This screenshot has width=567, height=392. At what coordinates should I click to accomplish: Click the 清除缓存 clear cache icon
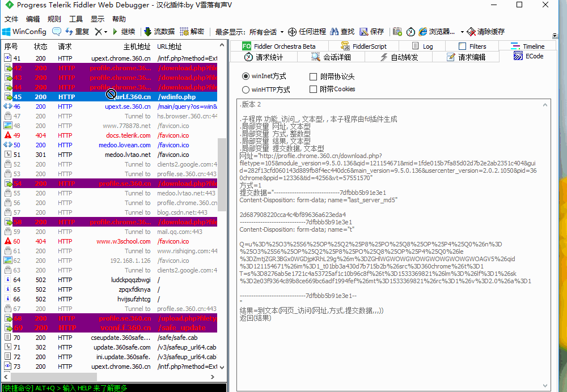click(x=471, y=32)
